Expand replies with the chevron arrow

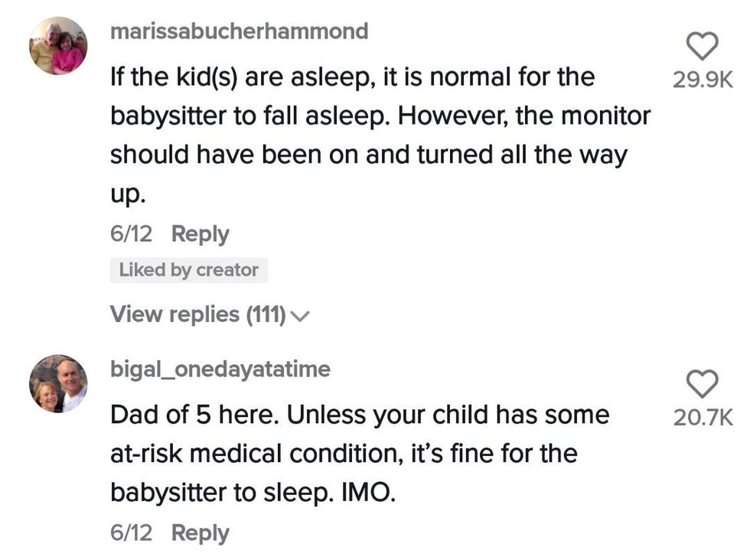coord(300,315)
